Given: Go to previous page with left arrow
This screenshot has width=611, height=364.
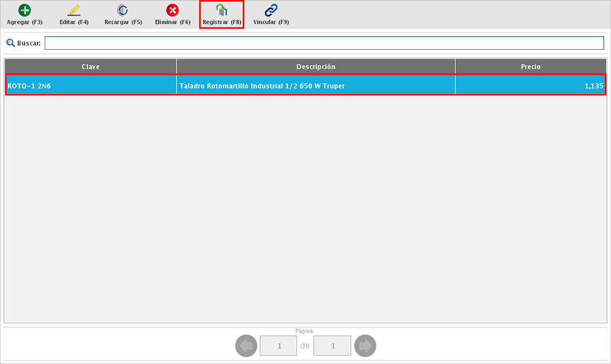Looking at the screenshot, I should [x=246, y=345].
